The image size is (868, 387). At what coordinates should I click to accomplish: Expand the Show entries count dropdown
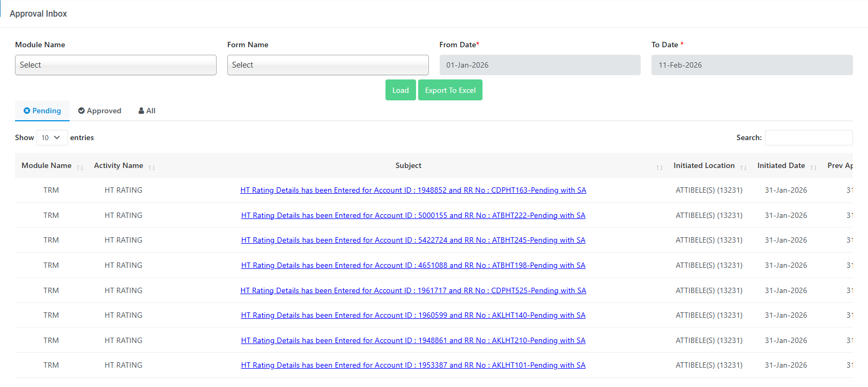(x=52, y=138)
